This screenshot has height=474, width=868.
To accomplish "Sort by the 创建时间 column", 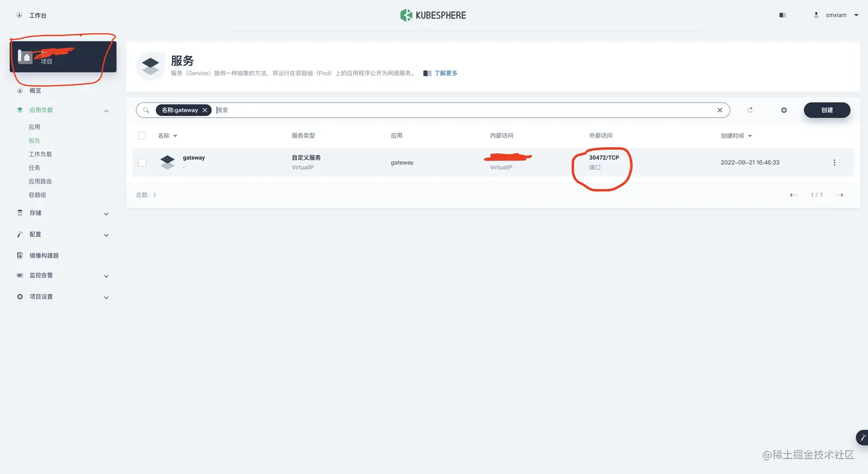I will point(737,136).
